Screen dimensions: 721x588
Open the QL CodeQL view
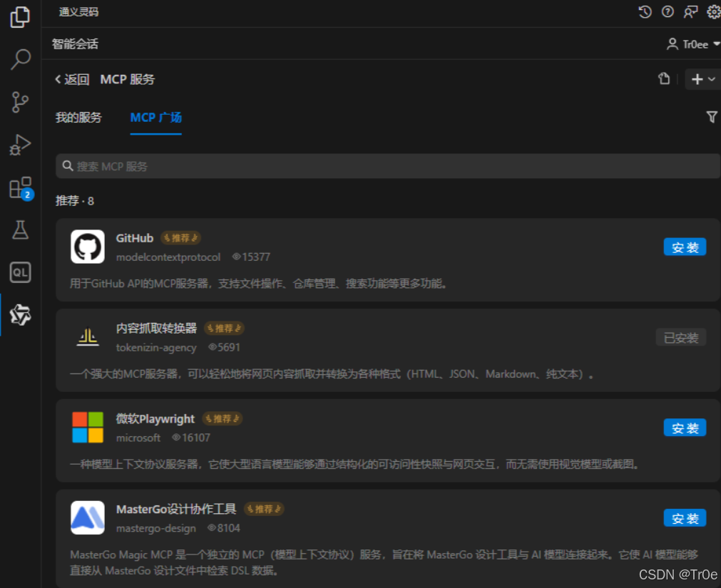pos(20,272)
